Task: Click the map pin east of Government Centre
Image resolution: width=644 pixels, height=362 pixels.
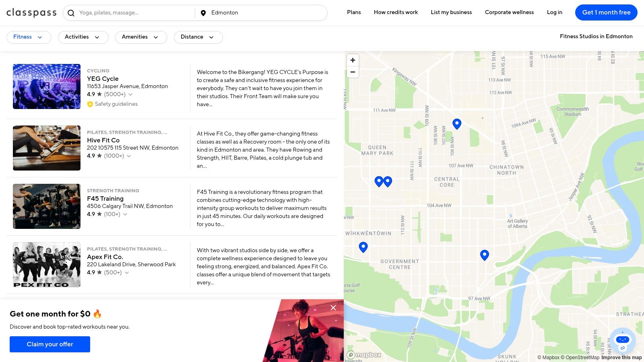Action: [x=485, y=255]
